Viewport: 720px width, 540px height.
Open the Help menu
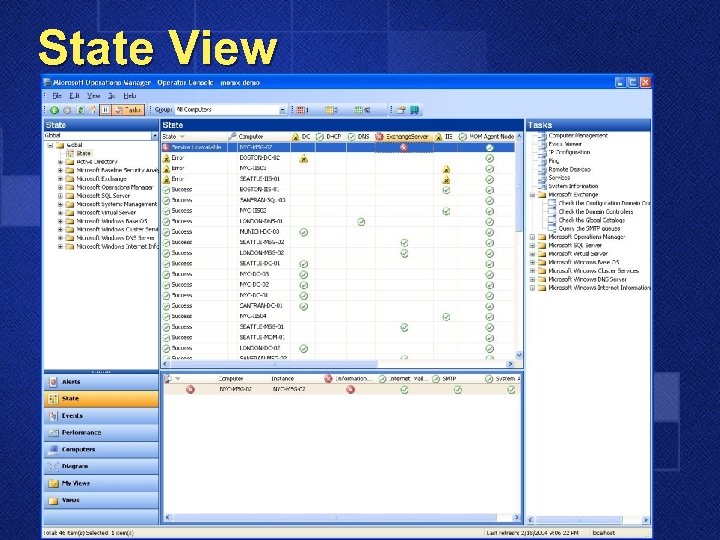point(130,96)
